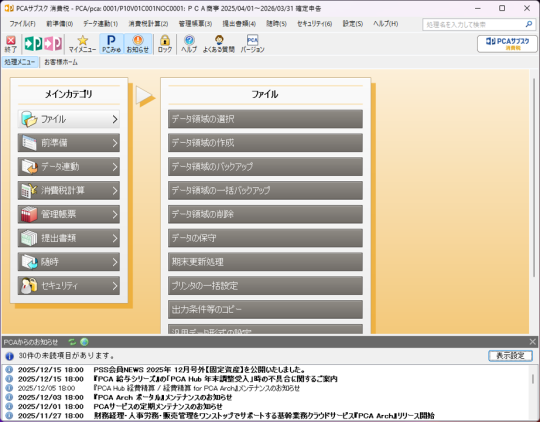The image size is (540, 422).
Task: Toggle the お知らせ notification button
Action: 138,44
